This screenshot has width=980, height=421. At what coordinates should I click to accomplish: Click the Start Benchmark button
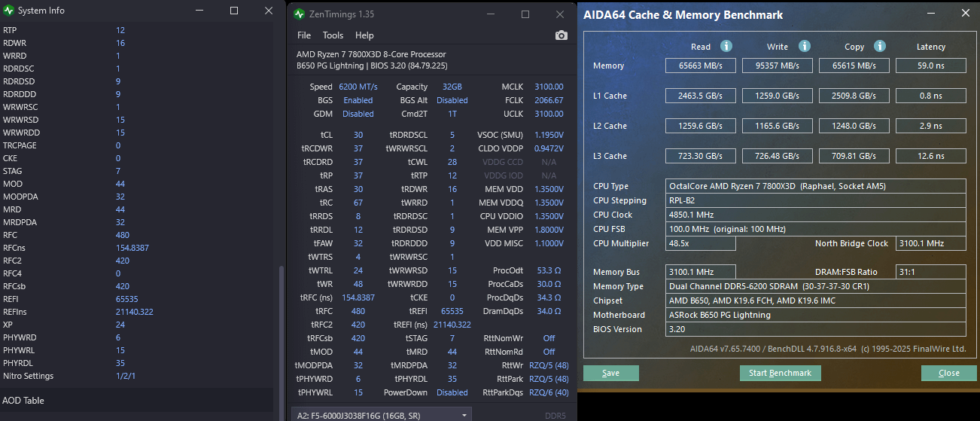[781, 373]
